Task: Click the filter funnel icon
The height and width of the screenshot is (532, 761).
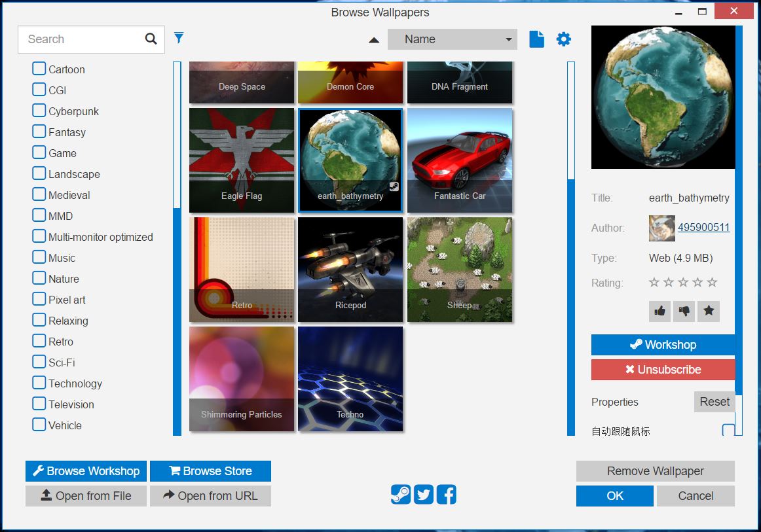Action: (x=179, y=38)
